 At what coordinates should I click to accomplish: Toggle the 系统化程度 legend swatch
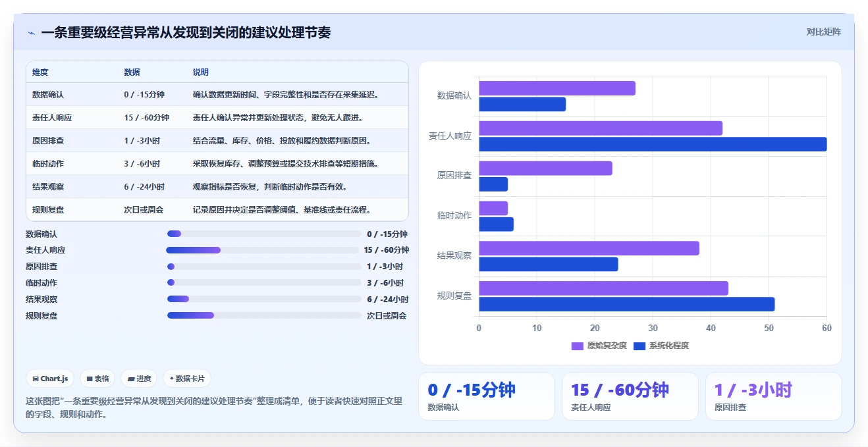tap(639, 346)
